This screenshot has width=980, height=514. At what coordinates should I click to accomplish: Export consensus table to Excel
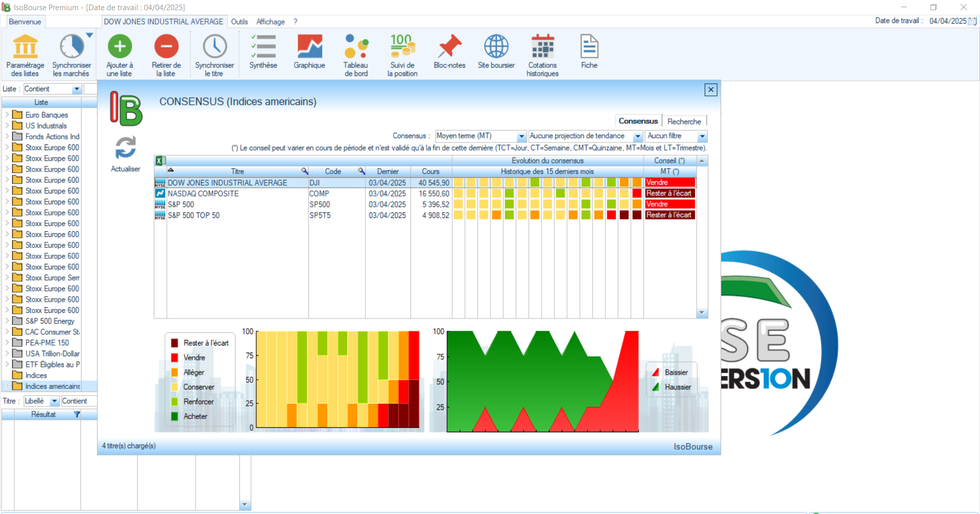click(160, 161)
